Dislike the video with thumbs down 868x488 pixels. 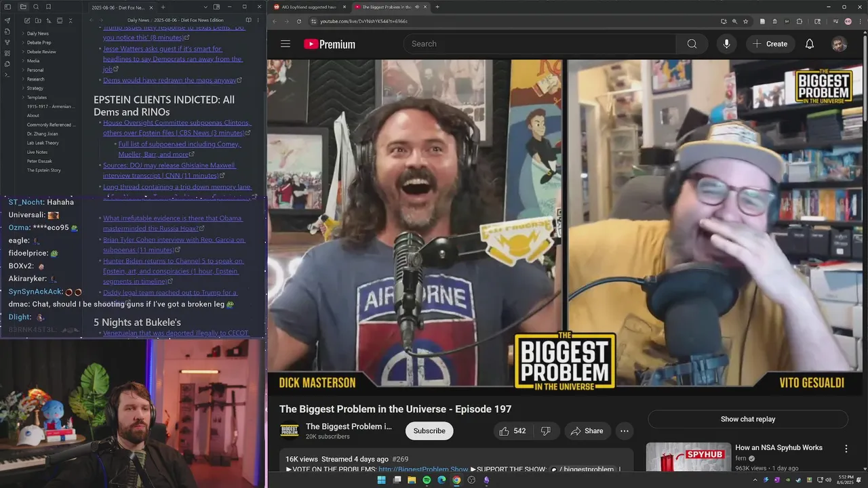(x=546, y=431)
